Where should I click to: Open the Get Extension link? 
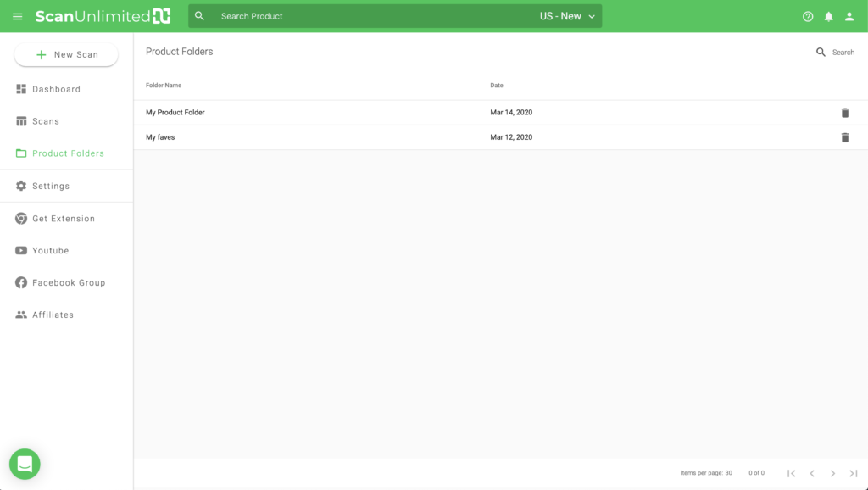[63, 219]
